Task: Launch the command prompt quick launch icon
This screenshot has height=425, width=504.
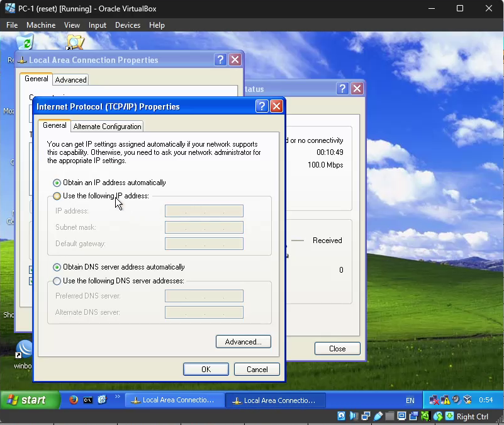Action: point(87,400)
